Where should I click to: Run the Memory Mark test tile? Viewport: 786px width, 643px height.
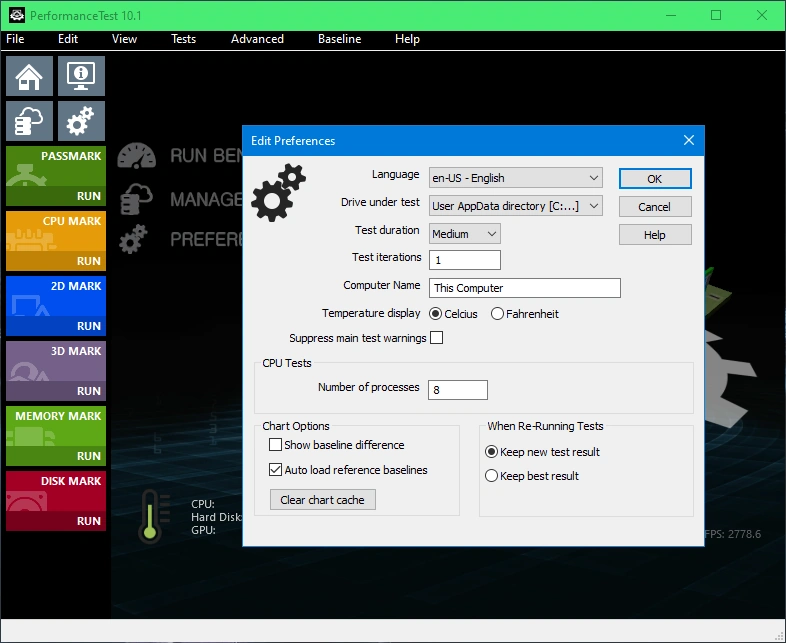pos(56,436)
